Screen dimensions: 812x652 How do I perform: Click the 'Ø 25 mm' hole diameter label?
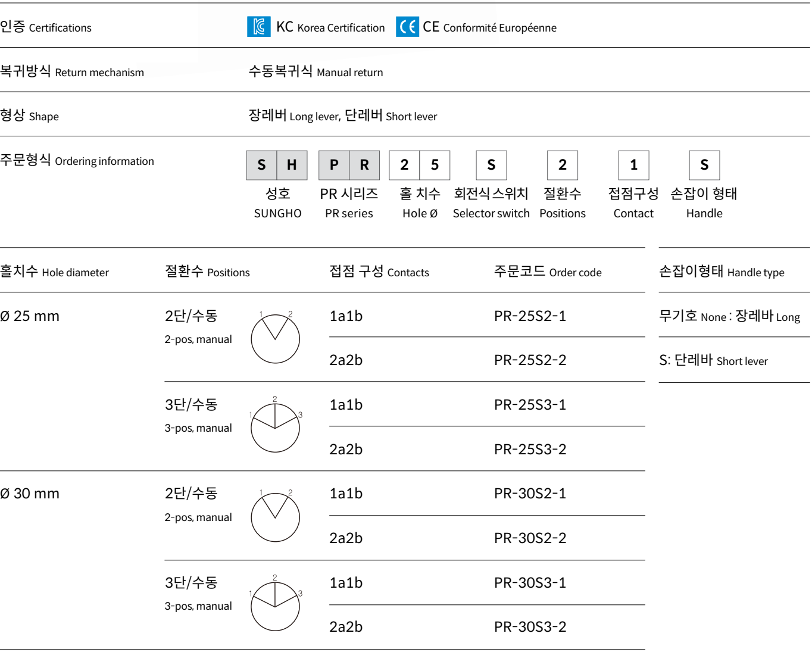click(30, 316)
